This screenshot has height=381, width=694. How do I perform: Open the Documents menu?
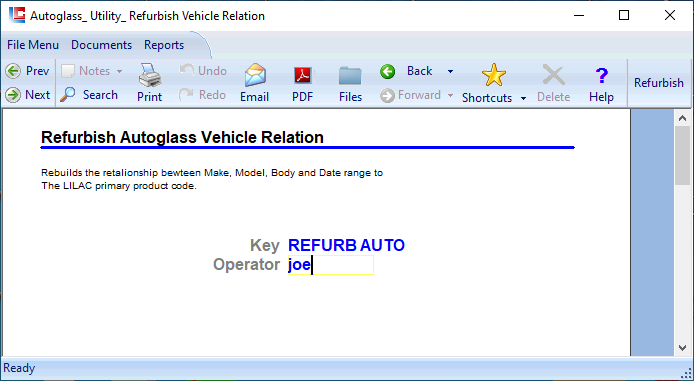tap(101, 45)
